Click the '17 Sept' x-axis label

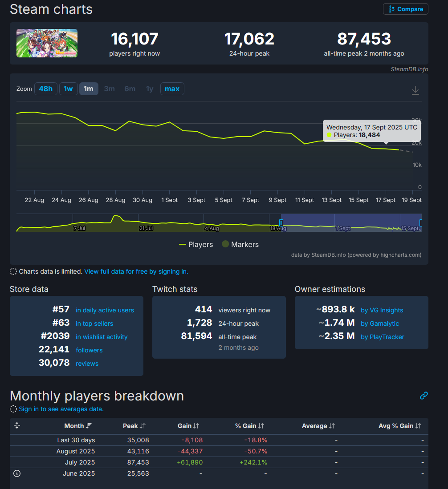tap(386, 200)
